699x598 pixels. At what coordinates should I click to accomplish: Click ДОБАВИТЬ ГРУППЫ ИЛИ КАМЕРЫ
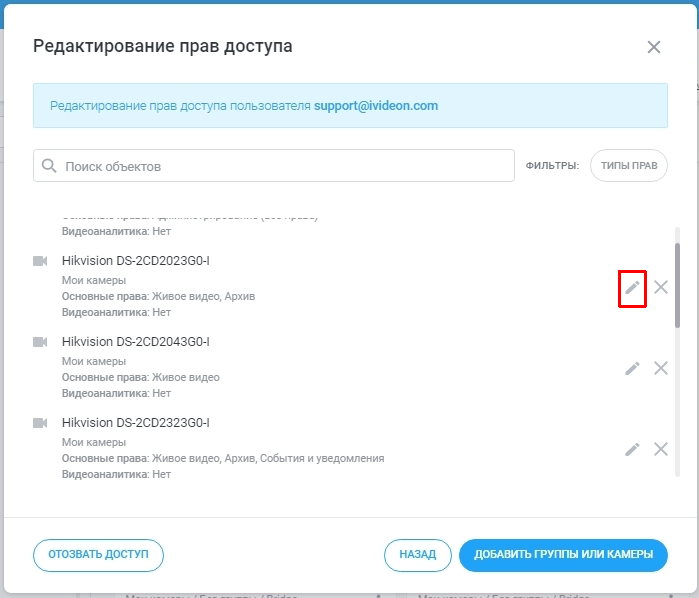[x=563, y=555]
